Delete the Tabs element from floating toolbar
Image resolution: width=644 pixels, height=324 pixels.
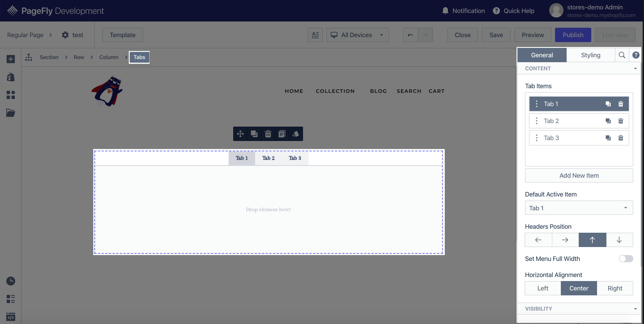(268, 134)
